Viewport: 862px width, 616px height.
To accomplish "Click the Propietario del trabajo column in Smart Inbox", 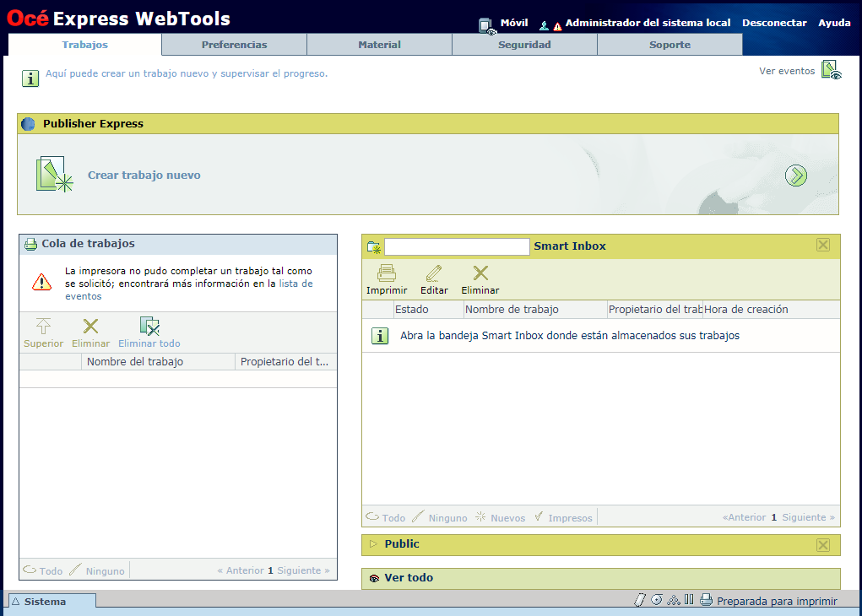I will [x=655, y=310].
